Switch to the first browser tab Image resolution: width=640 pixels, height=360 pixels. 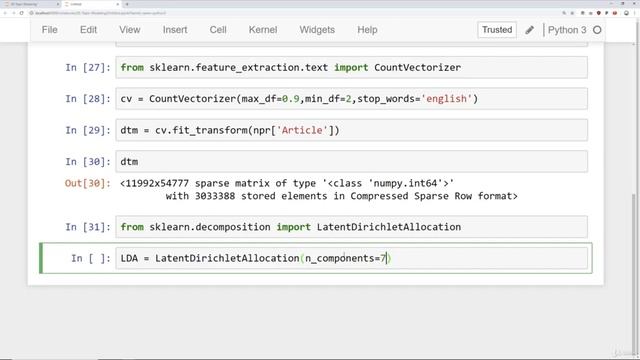point(31,4)
